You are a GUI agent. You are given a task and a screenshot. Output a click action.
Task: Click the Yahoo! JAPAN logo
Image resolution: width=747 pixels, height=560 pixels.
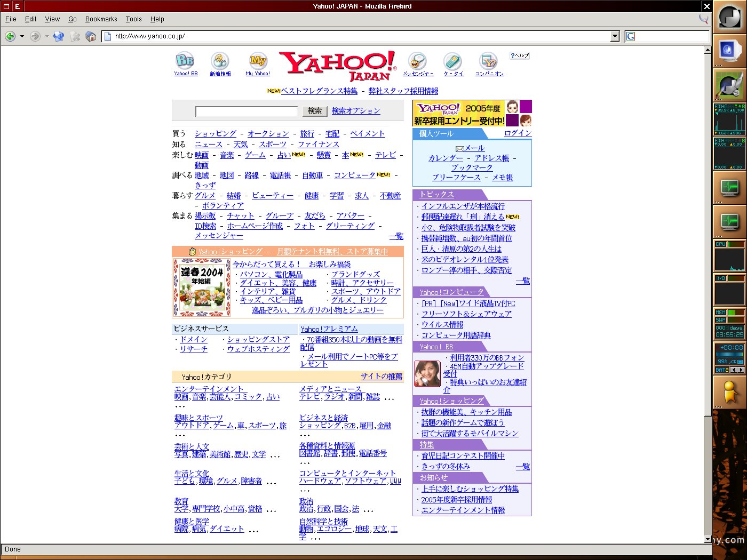coord(338,66)
